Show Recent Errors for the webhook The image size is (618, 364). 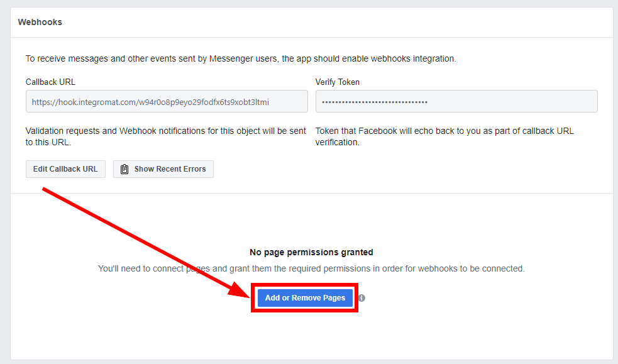click(163, 169)
